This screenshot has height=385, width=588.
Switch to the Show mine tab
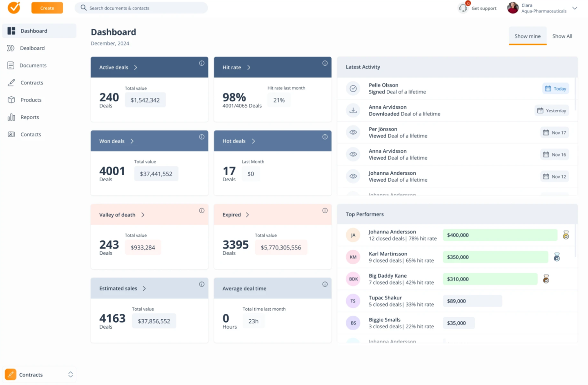point(527,36)
